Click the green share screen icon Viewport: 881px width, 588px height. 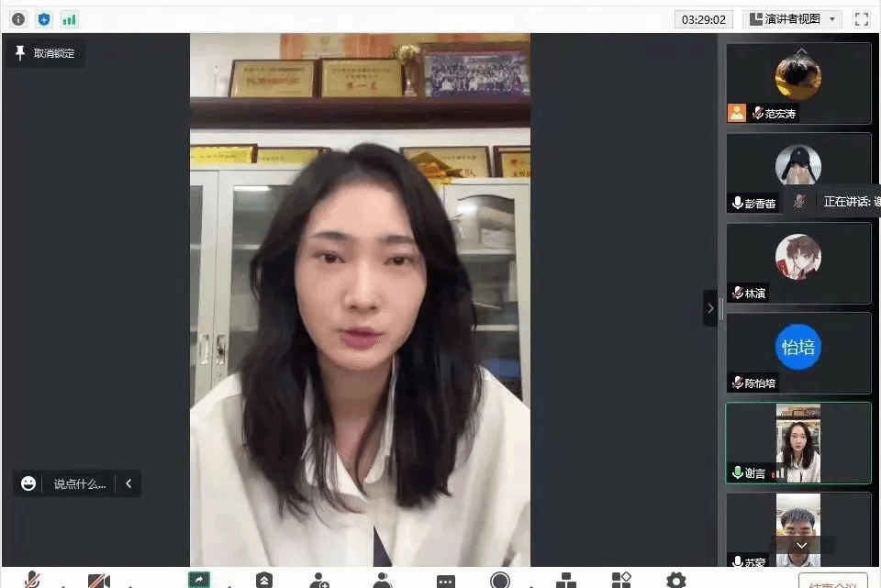click(198, 580)
